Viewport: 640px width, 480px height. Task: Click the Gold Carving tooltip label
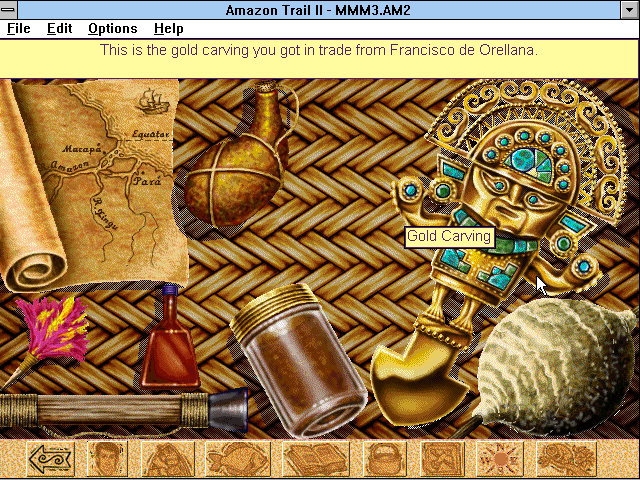pos(449,237)
